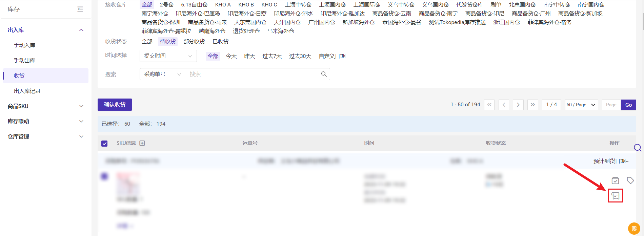Viewport: 644px width, 236px height.
Task: Filter receiving status by 部分收货
Action: (x=194, y=41)
